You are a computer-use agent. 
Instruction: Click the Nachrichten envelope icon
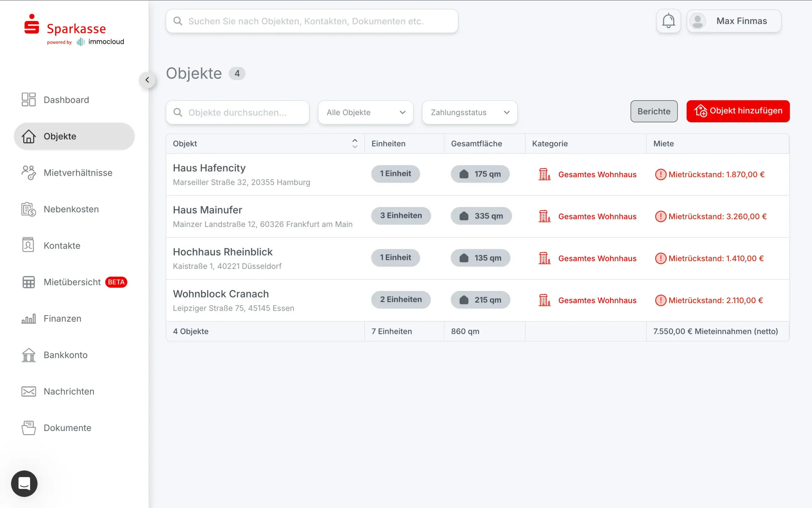(x=29, y=391)
